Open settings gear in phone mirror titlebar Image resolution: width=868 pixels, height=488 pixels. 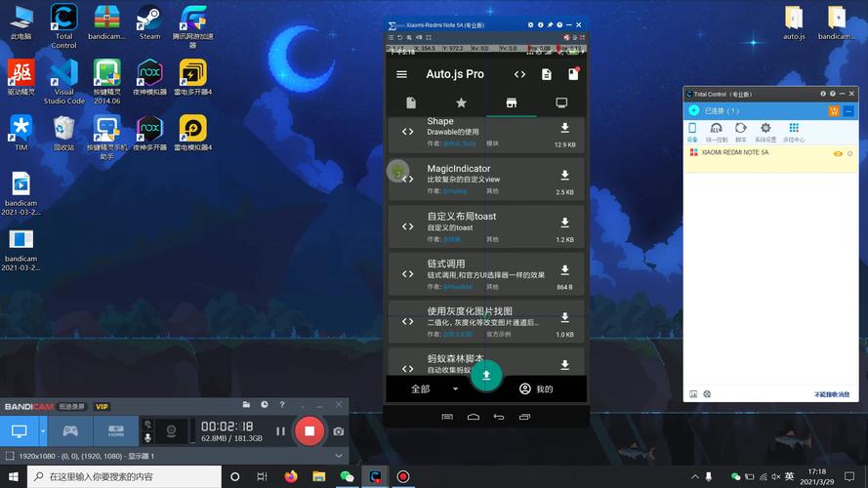[x=530, y=25]
